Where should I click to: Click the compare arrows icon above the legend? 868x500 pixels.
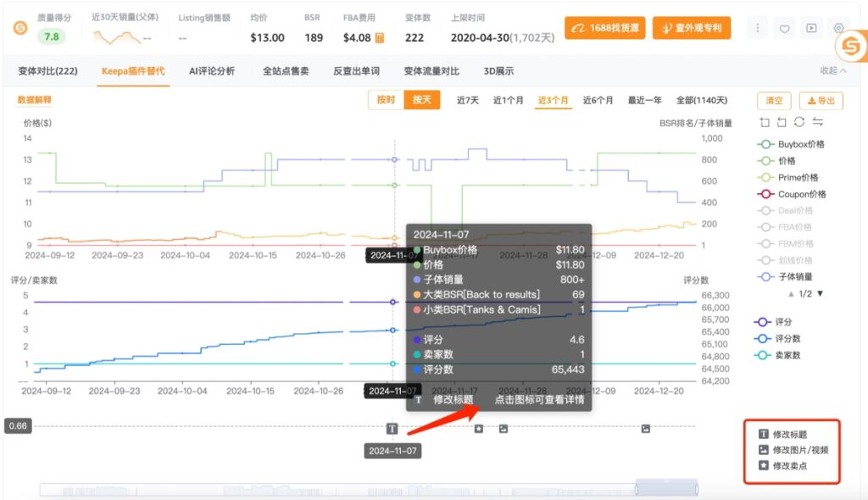[816, 121]
